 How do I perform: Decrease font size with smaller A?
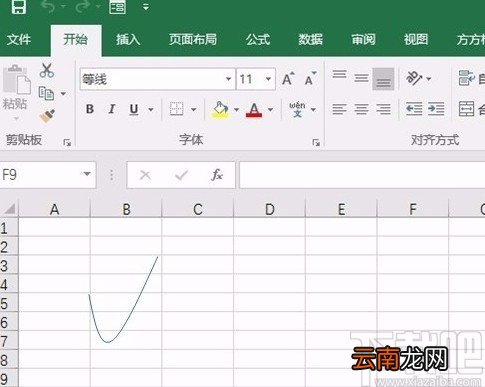click(x=310, y=79)
